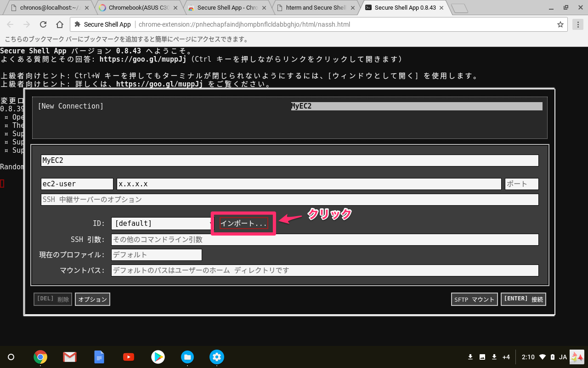588x368 pixels.
Task: Click the ec2-user username field
Action: coord(77,184)
